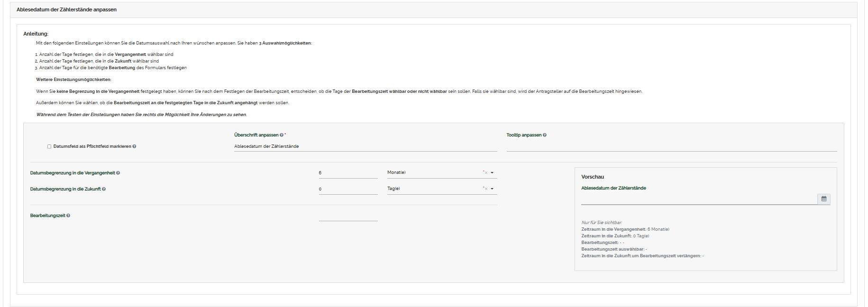Click the panel header Ablesedatum der Zählerstände anpassen
868x307 pixels.
click(x=66, y=9)
